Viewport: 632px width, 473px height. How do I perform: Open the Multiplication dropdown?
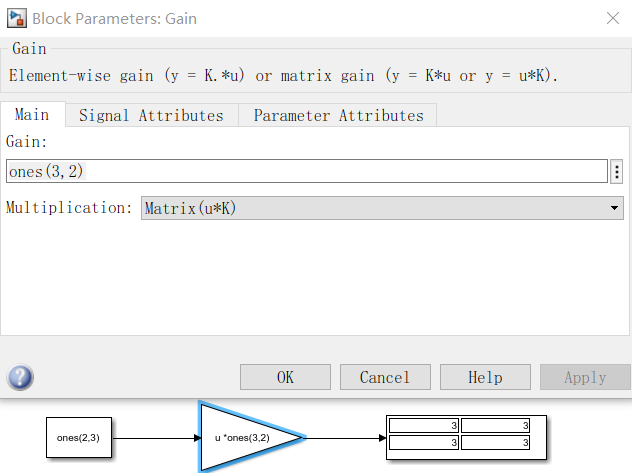[382, 208]
